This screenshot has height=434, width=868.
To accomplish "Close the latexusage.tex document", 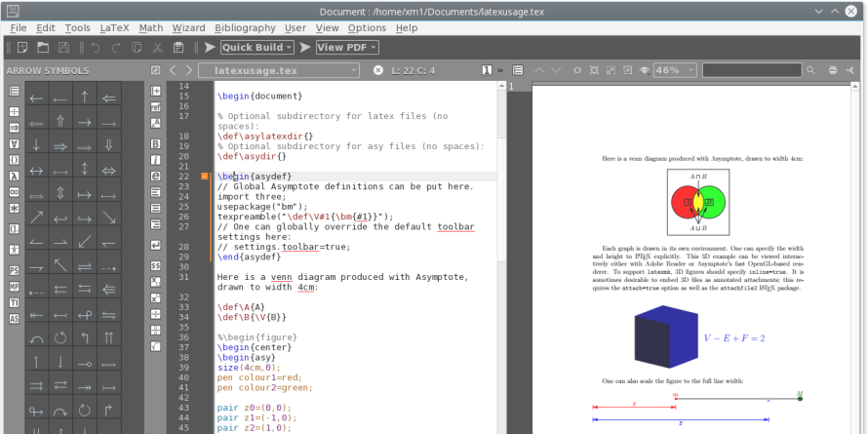I will [378, 70].
